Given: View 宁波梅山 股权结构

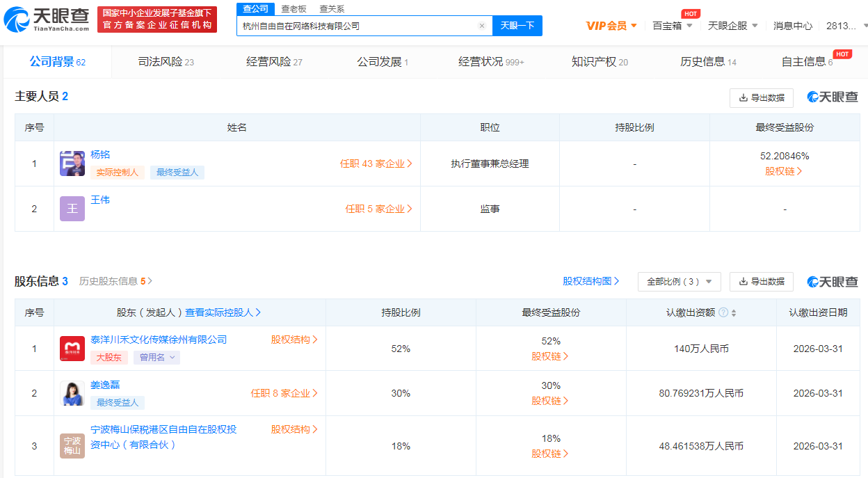Looking at the screenshot, I should [x=295, y=429].
